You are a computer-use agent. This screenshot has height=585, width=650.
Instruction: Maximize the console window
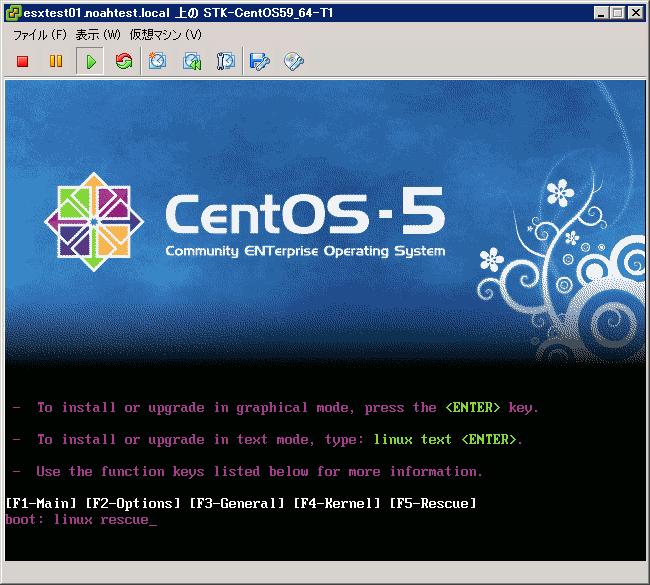(x=617, y=13)
